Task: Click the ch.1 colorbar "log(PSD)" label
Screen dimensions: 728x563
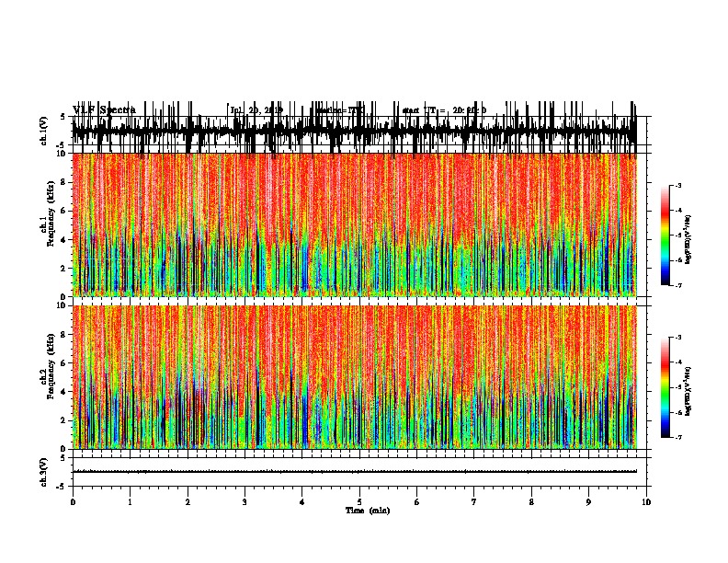Action: 688,239
